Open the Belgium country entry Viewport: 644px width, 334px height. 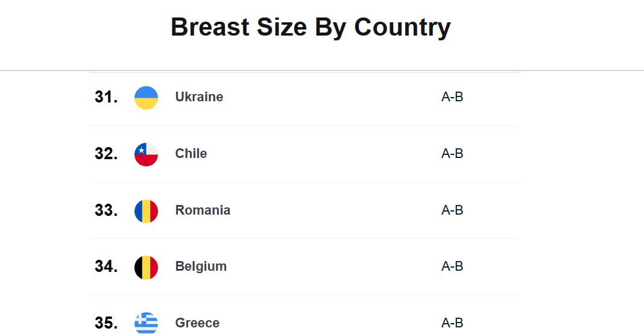click(x=201, y=266)
